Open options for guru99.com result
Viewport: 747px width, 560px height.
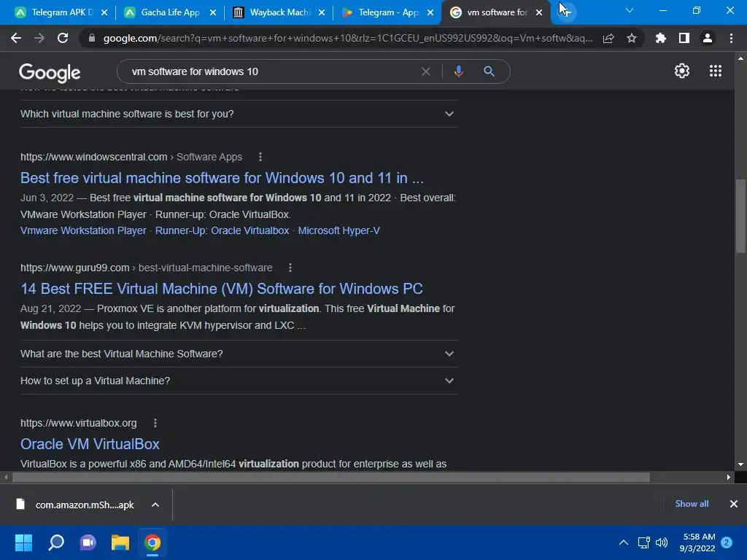coord(290,268)
